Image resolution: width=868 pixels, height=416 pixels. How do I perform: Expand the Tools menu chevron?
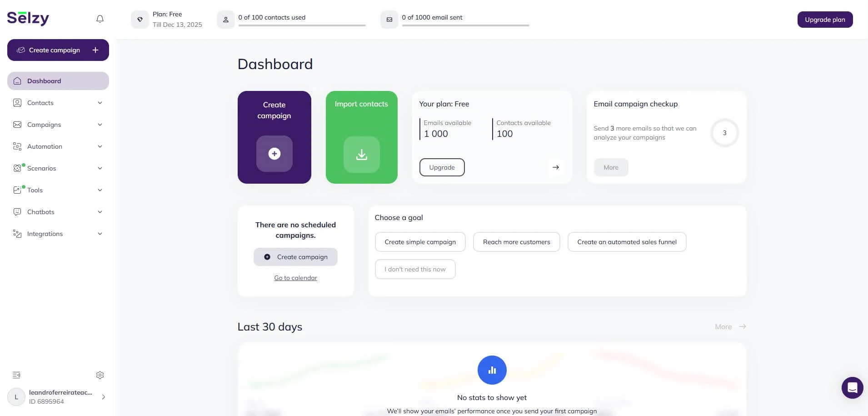tap(100, 190)
